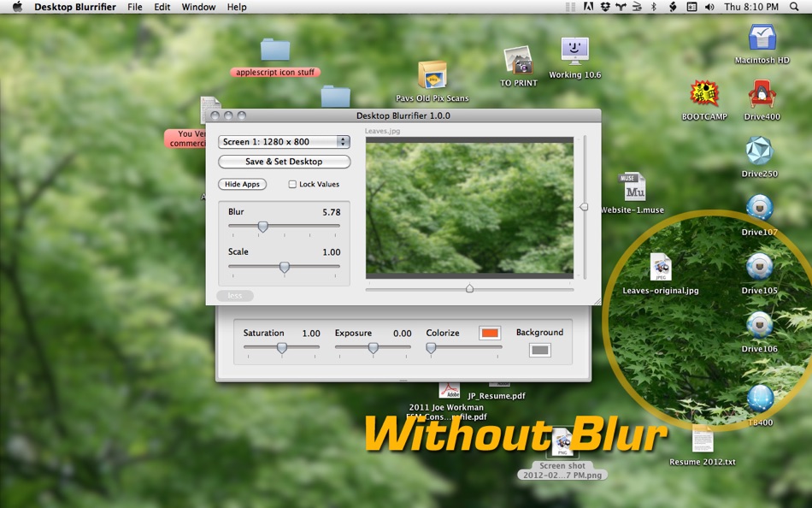The height and width of the screenshot is (508, 812).
Task: Click the menu bar calendar icon
Action: pyautogui.click(x=691, y=7)
